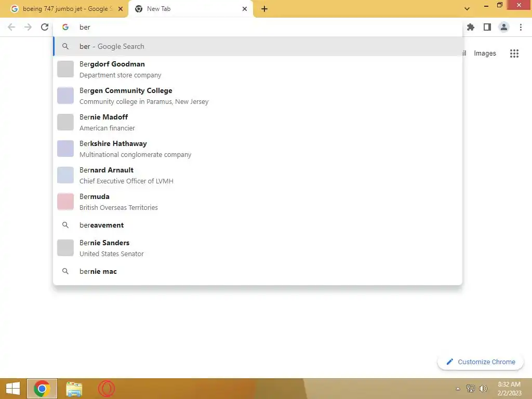Viewport: 532px width, 399px height.
Task: Open the Windows Start button
Action: 13,389
